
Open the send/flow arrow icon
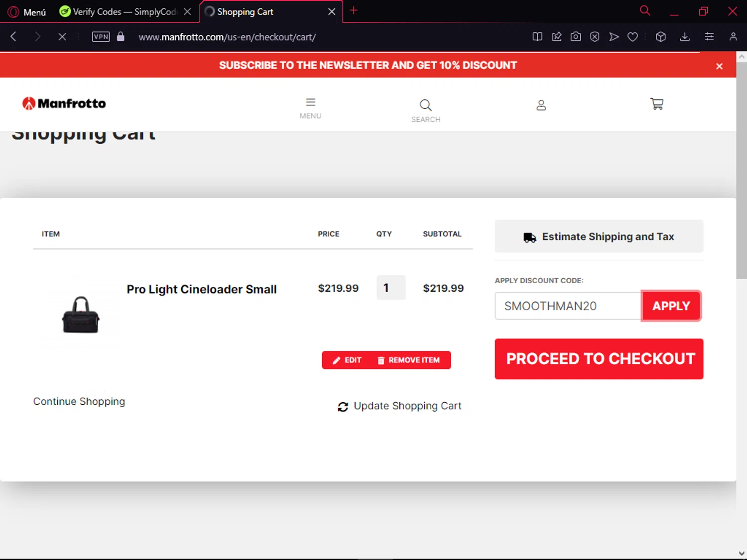click(614, 36)
